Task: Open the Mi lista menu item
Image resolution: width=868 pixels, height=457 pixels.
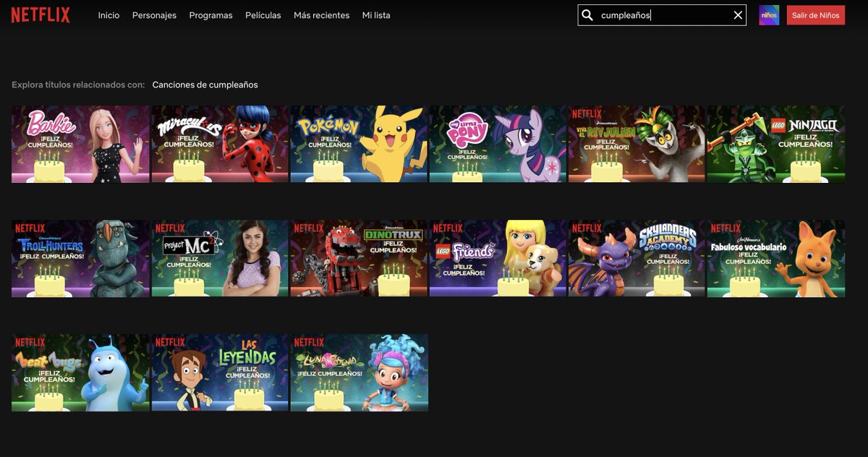Action: [376, 15]
